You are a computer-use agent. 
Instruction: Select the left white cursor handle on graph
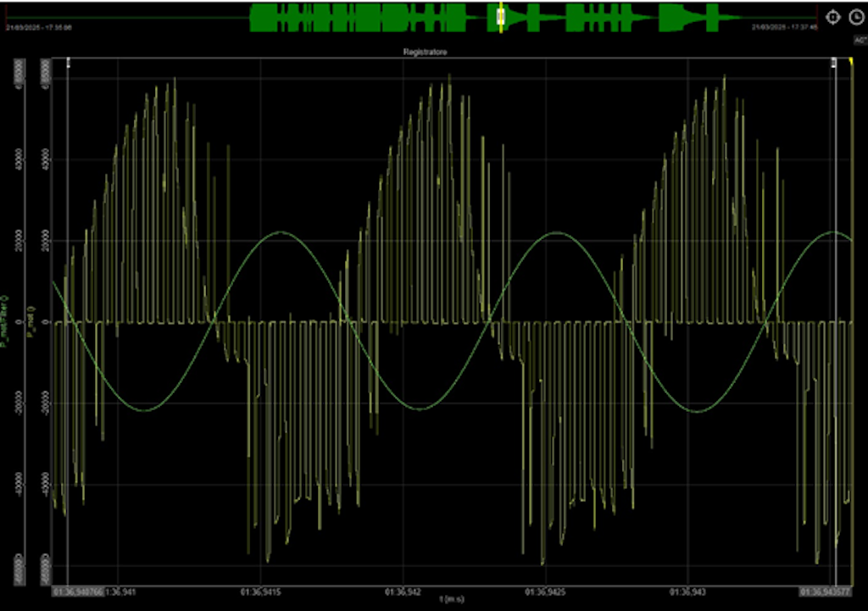click(x=69, y=63)
